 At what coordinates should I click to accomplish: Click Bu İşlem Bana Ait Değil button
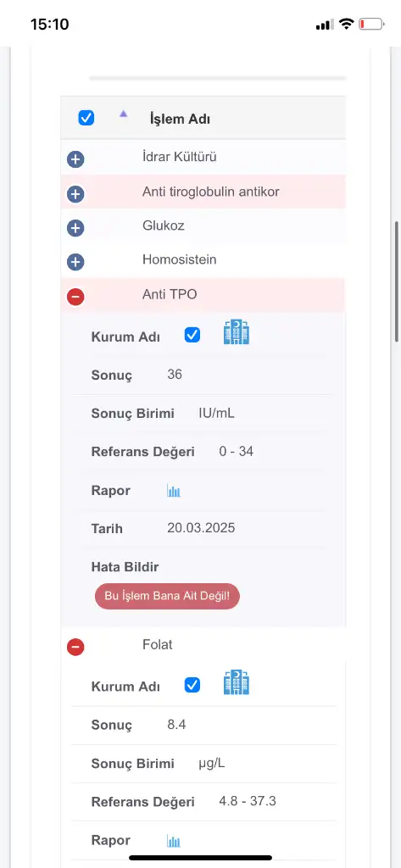tap(167, 596)
